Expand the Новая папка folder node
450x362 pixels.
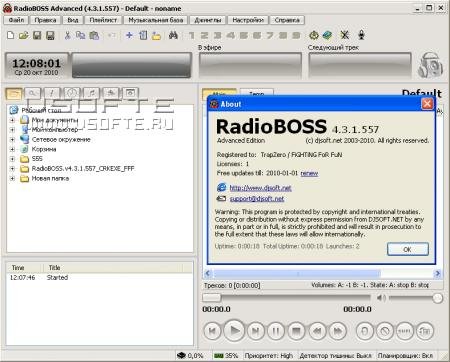point(12,178)
